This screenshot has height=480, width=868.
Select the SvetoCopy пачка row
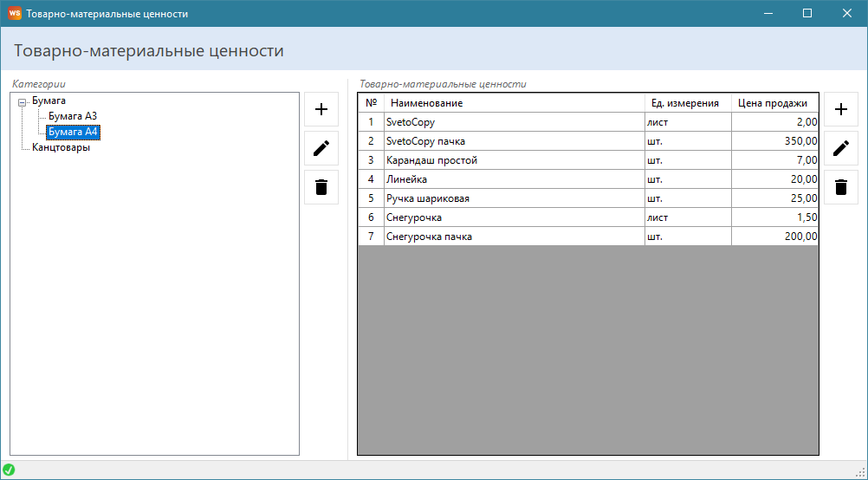pos(425,141)
